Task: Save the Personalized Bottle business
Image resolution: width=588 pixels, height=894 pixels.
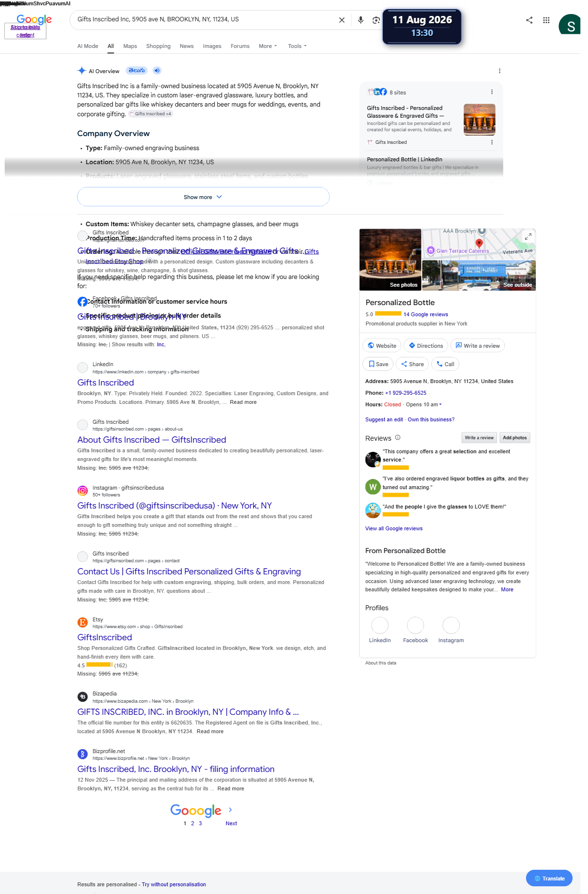Action: coord(378,364)
